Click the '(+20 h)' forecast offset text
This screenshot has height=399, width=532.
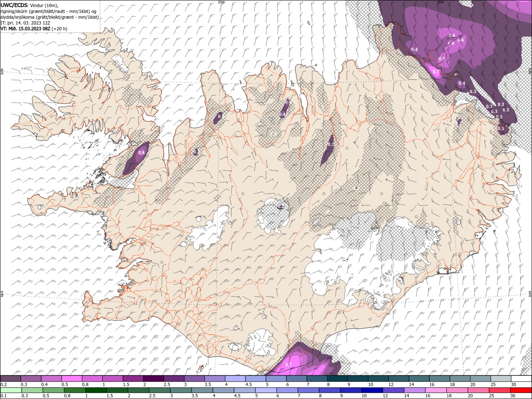click(x=60, y=29)
